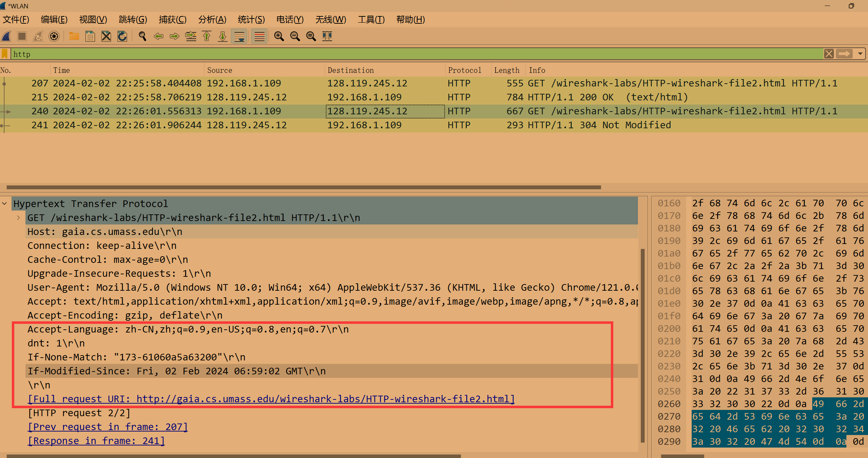This screenshot has height=458, width=868.
Task: Sort by Protocol column header
Action: point(468,70)
